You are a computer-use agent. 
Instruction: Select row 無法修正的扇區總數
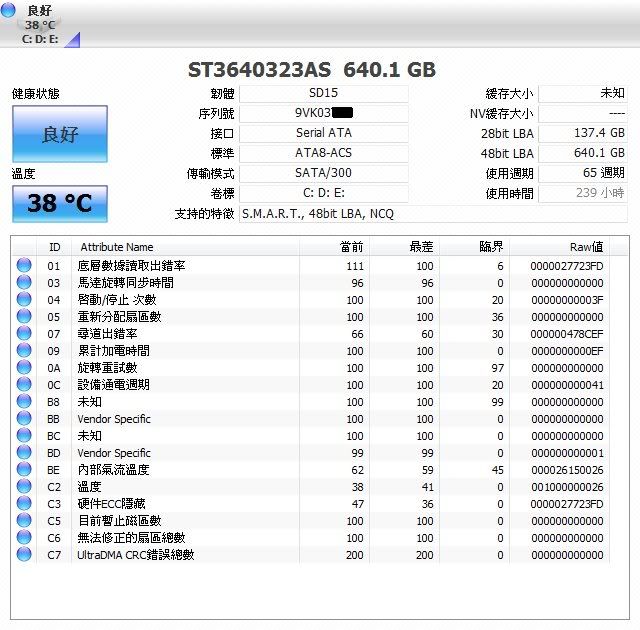tap(311, 538)
